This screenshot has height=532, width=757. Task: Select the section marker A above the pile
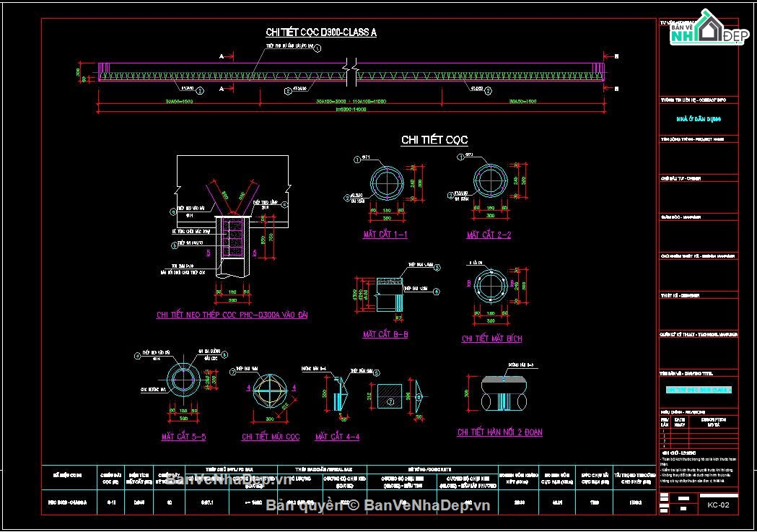click(222, 56)
